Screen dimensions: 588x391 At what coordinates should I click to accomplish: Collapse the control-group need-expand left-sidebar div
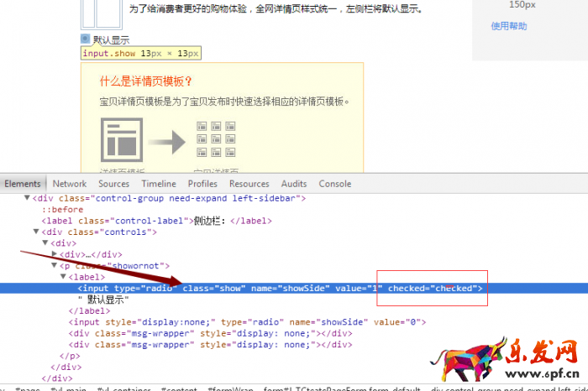[27, 198]
